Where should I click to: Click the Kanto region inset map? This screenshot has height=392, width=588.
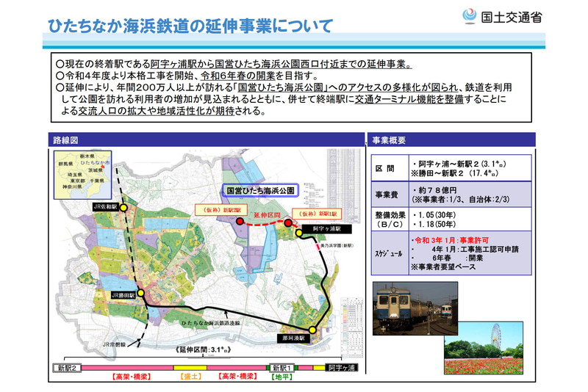click(83, 175)
